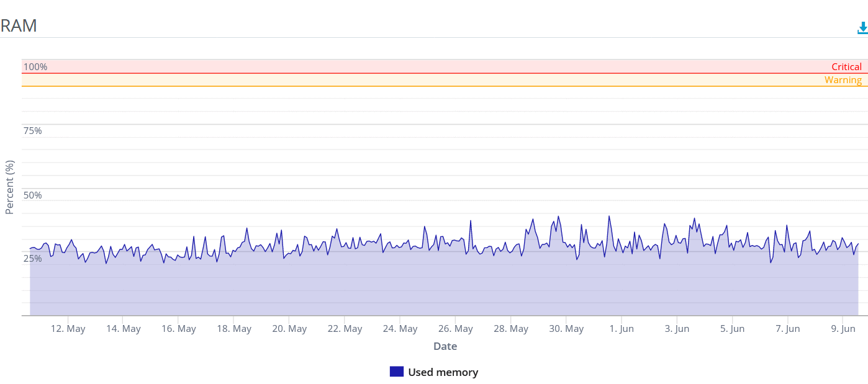The width and height of the screenshot is (868, 384).
Task: Click the blue Used memory color swatch
Action: click(x=397, y=372)
